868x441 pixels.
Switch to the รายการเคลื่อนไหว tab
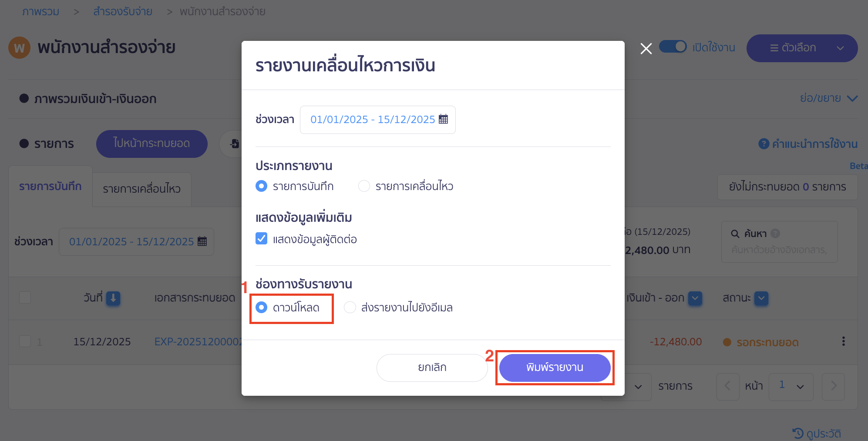141,189
